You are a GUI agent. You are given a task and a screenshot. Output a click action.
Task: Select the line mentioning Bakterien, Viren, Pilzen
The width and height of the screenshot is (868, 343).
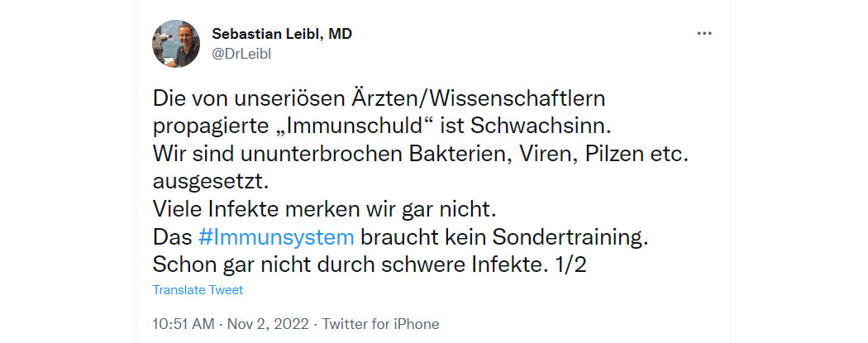coord(421,155)
